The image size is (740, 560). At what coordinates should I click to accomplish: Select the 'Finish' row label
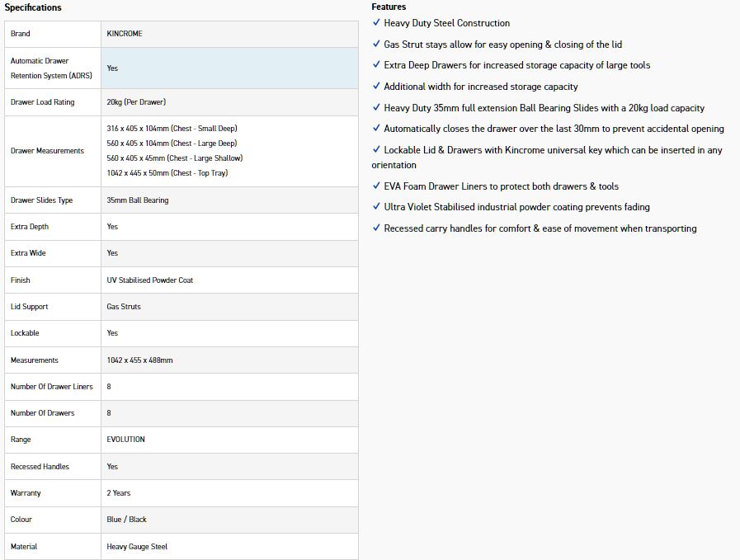pos(21,280)
